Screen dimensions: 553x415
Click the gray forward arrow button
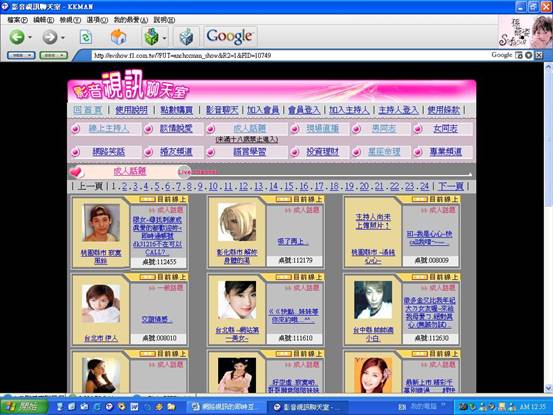point(49,37)
